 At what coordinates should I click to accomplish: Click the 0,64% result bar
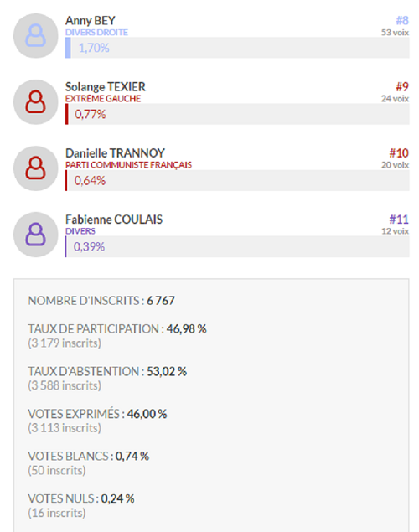point(237,180)
